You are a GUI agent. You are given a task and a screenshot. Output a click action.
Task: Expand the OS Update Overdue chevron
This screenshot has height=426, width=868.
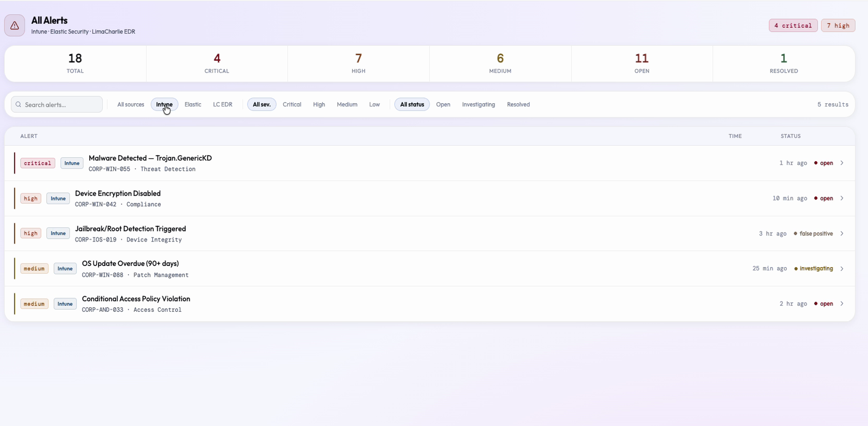pos(842,268)
